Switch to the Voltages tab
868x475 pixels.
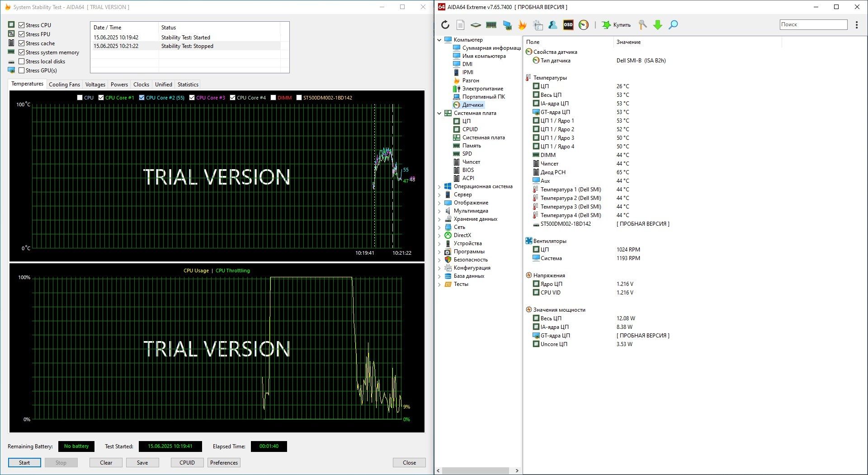tap(95, 85)
